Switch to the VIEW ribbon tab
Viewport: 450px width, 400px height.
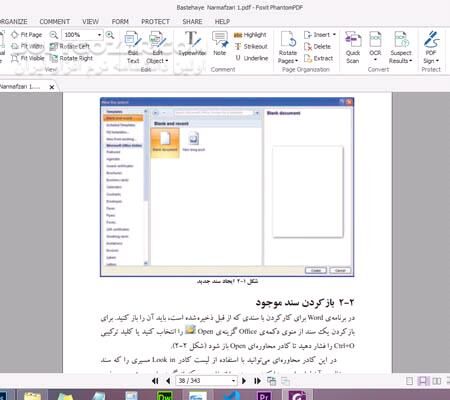click(90, 22)
